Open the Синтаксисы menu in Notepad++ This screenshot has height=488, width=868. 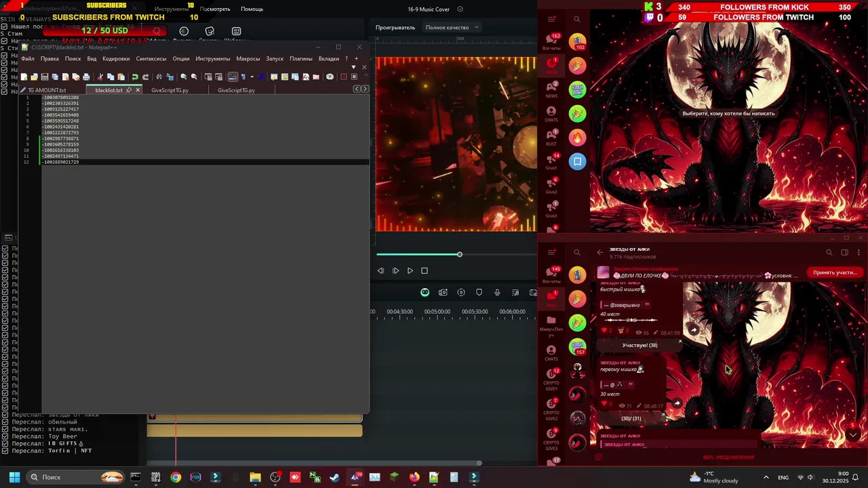coord(151,59)
